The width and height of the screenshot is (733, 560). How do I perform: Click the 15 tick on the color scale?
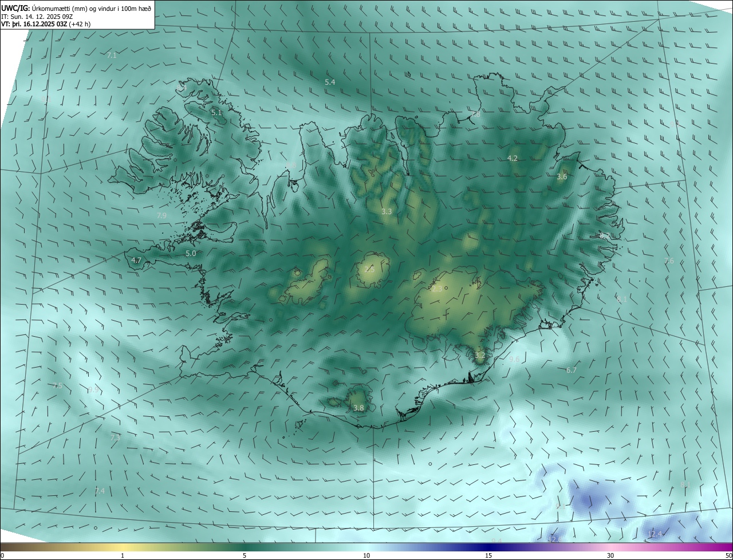coord(488,555)
